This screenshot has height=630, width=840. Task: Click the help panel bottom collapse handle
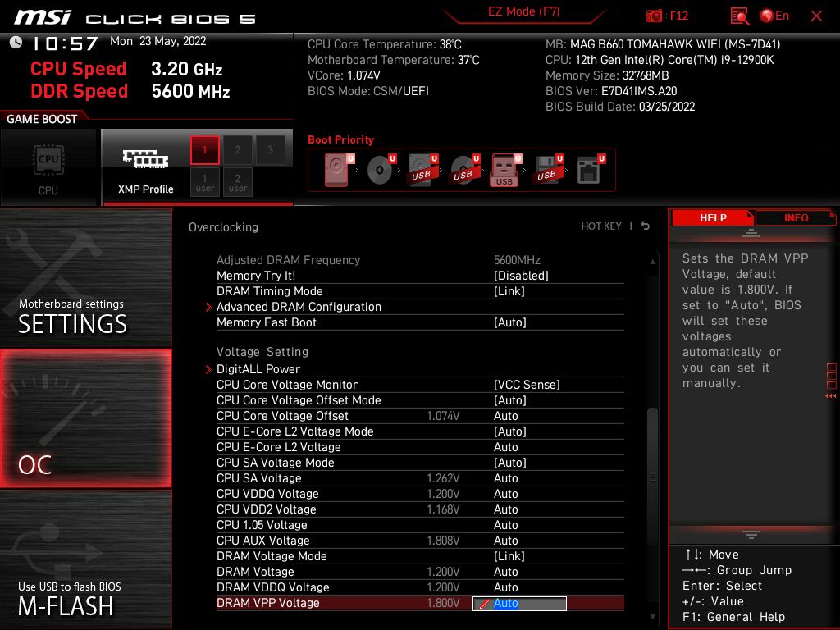click(x=751, y=534)
